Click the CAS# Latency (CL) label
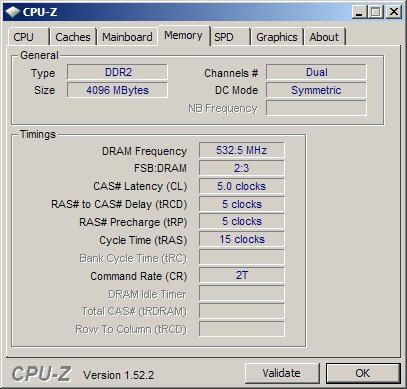Screen dimensions: 407x389 click(140, 187)
